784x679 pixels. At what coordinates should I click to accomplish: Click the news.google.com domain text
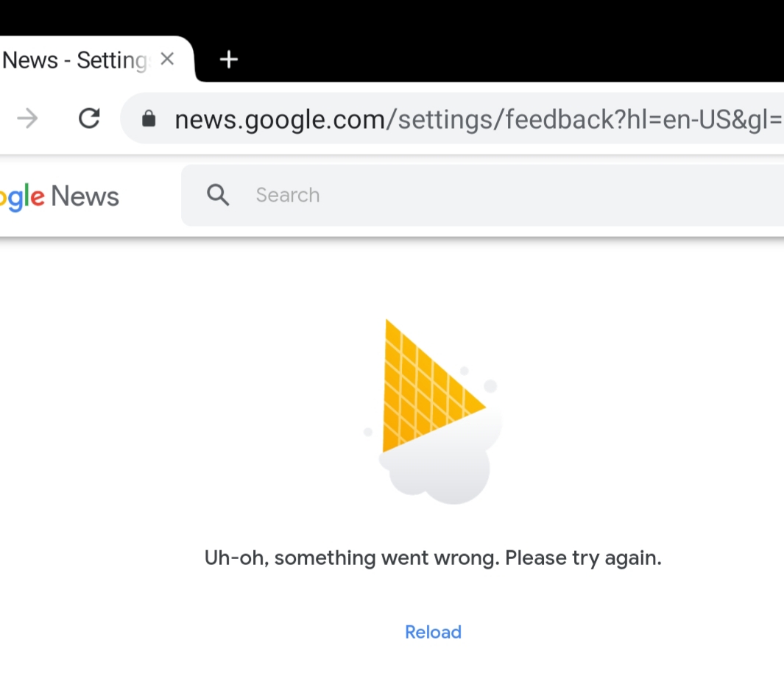tap(280, 118)
